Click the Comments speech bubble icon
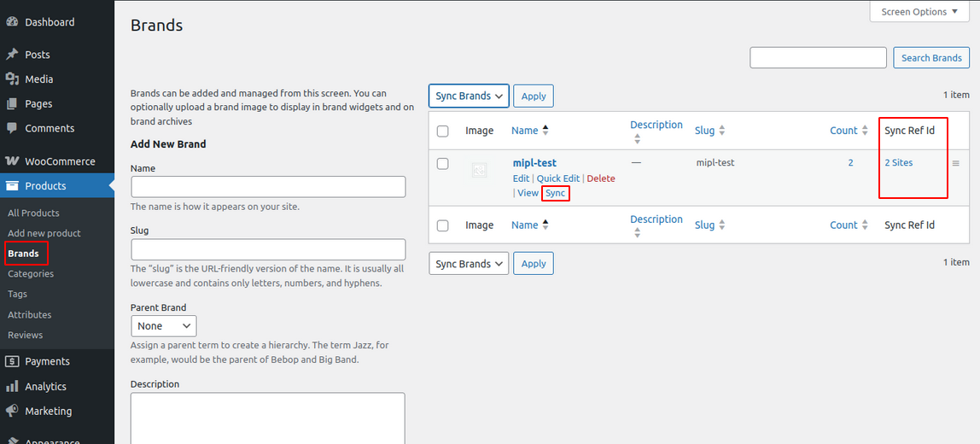 pos(12,129)
